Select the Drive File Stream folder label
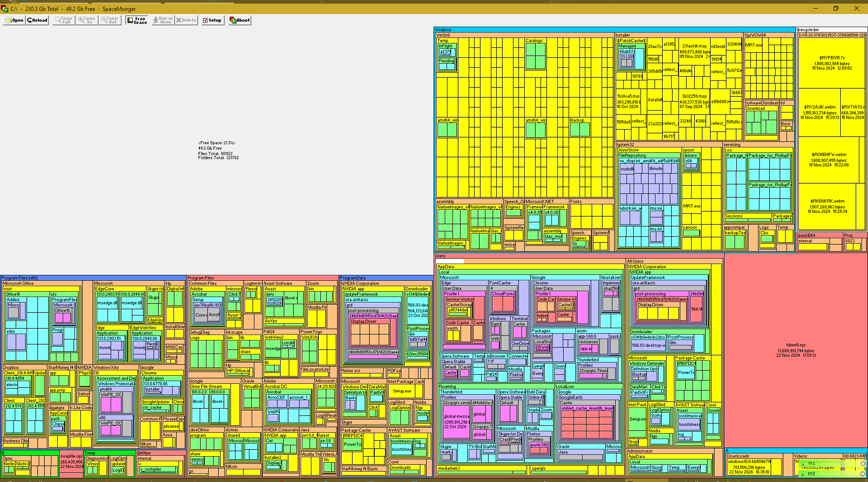 tap(206, 387)
